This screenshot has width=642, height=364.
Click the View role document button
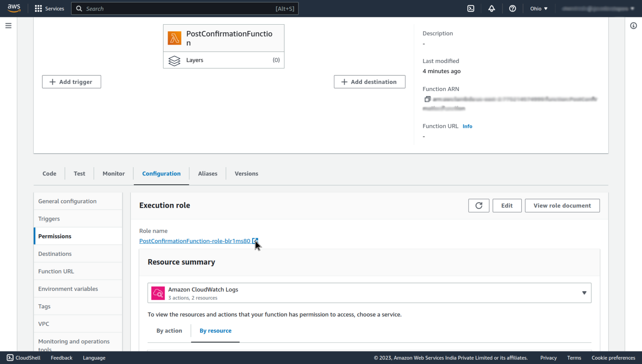[x=562, y=205]
